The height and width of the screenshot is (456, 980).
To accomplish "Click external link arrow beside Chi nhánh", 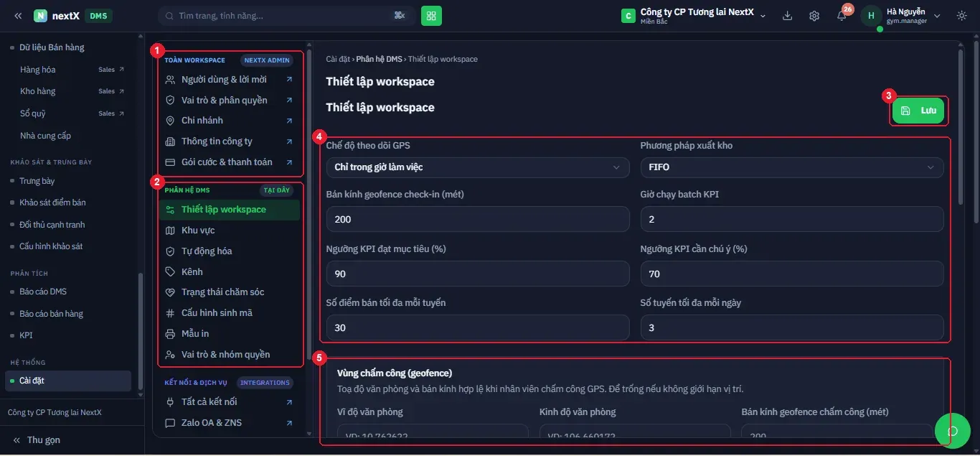I will (x=289, y=121).
